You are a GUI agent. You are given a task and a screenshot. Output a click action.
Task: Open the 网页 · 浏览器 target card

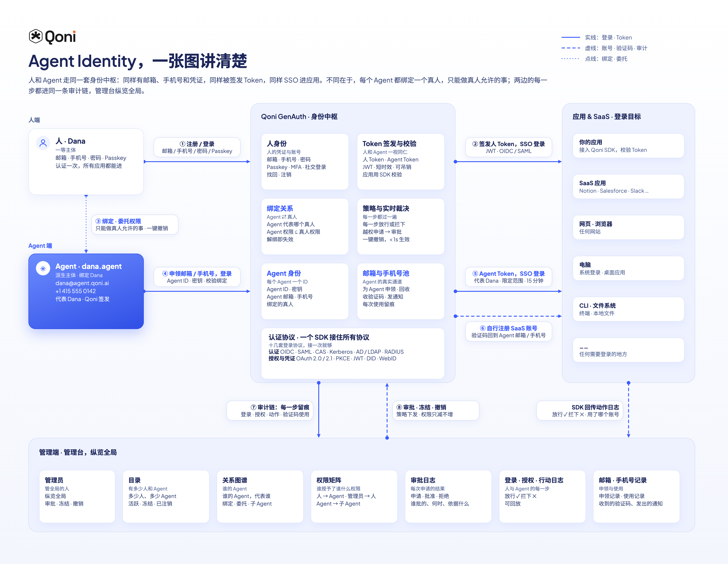coord(628,227)
